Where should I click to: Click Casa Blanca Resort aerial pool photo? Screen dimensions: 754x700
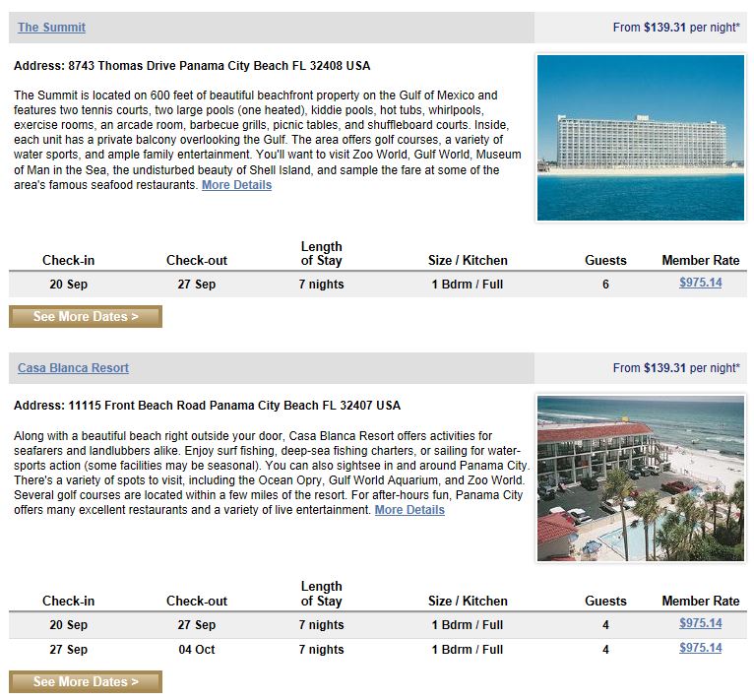coord(640,478)
